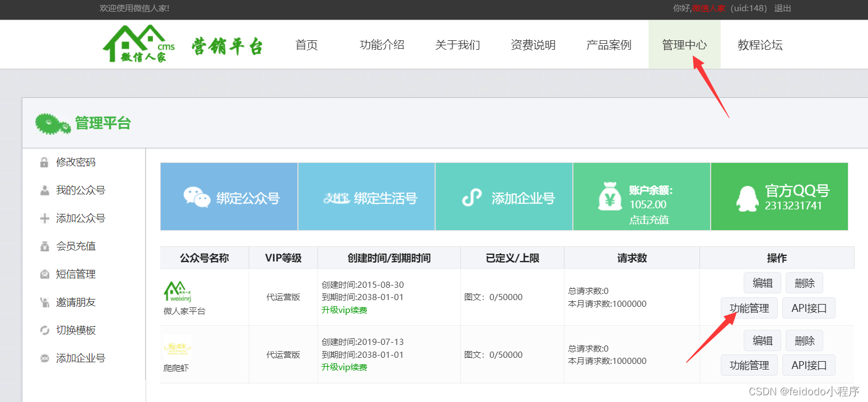Click 删除 button for 微人家平台
Image resolution: width=868 pixels, height=402 pixels.
(804, 283)
